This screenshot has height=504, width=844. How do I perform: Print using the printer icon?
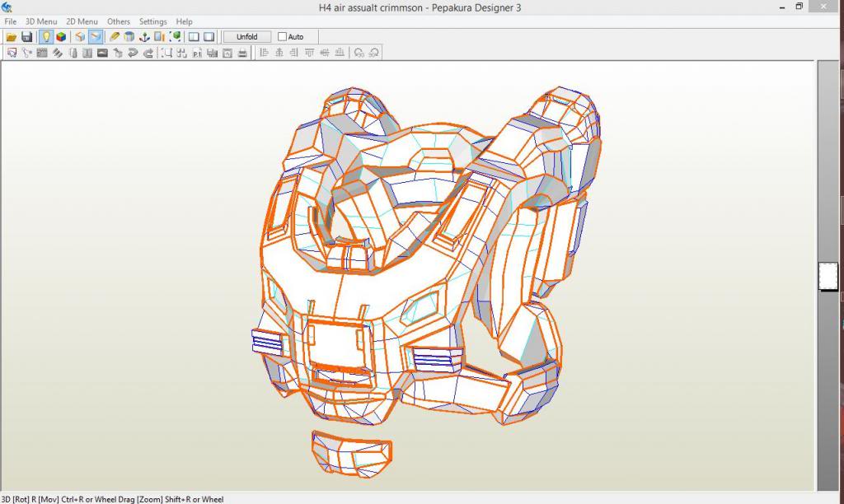coord(242,53)
